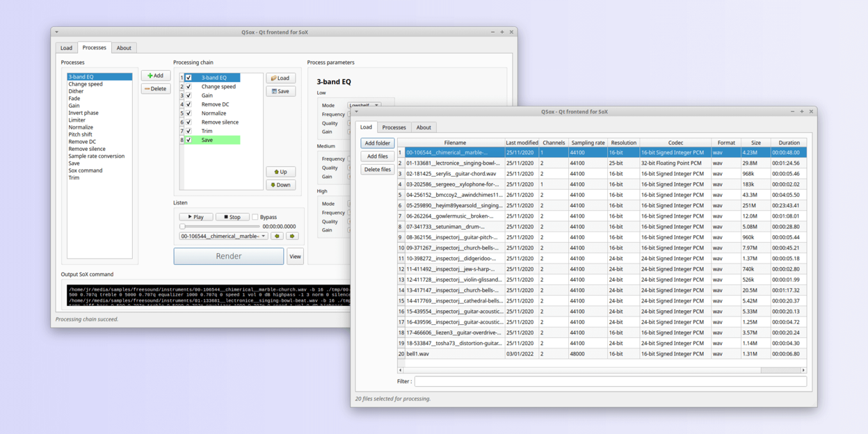This screenshot has width=868, height=434.
Task: Click the Add button with plus icon
Action: (x=156, y=76)
